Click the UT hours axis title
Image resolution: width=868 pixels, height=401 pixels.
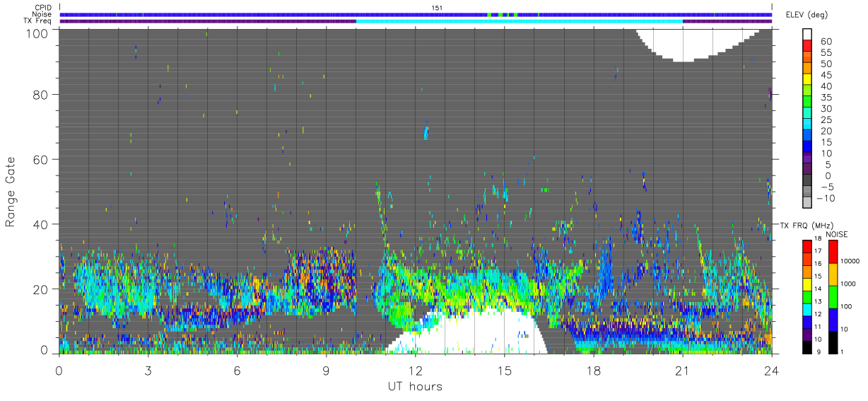414,386
